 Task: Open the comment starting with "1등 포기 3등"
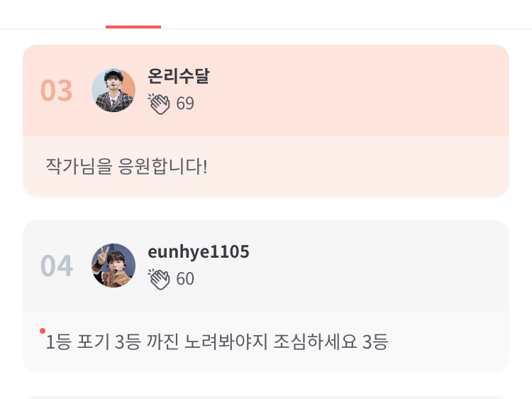point(217,342)
